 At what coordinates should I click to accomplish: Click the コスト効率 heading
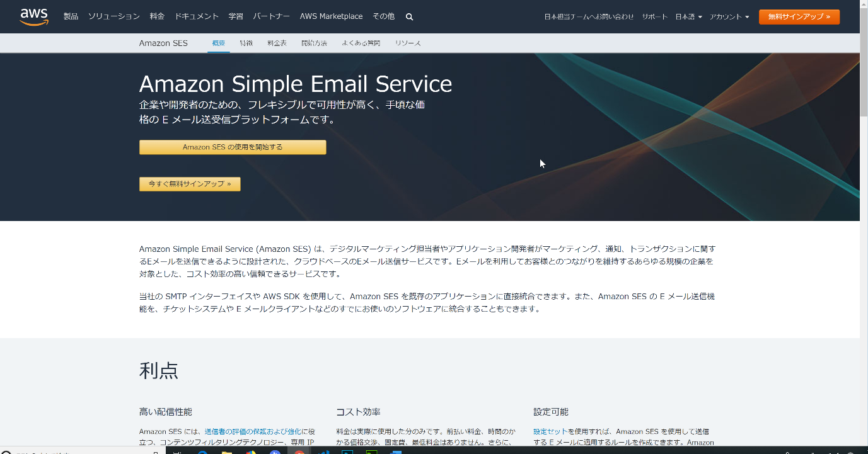358,412
